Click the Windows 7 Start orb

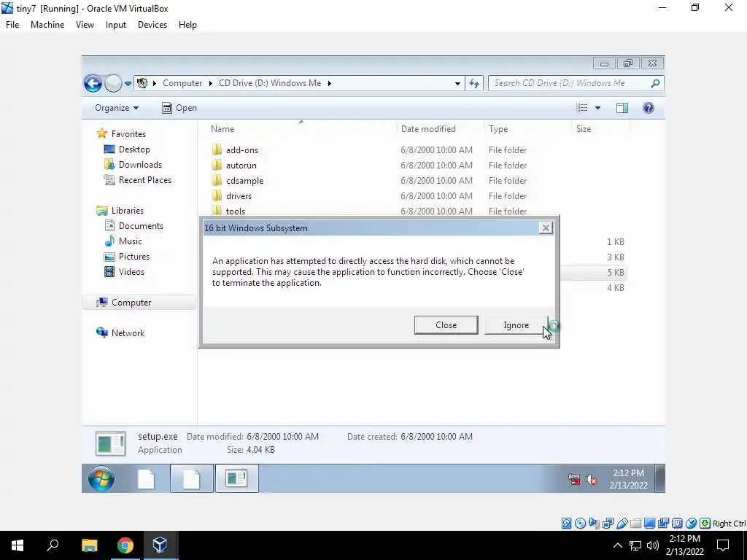(101, 478)
